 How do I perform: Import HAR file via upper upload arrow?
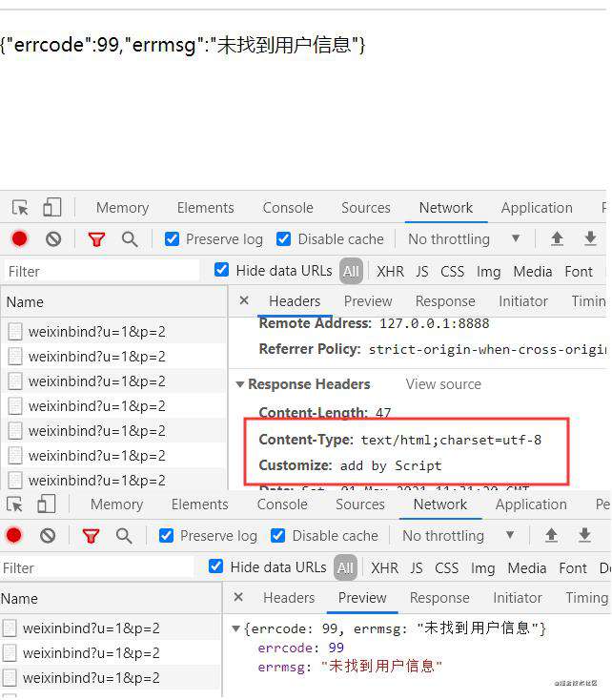(x=557, y=238)
